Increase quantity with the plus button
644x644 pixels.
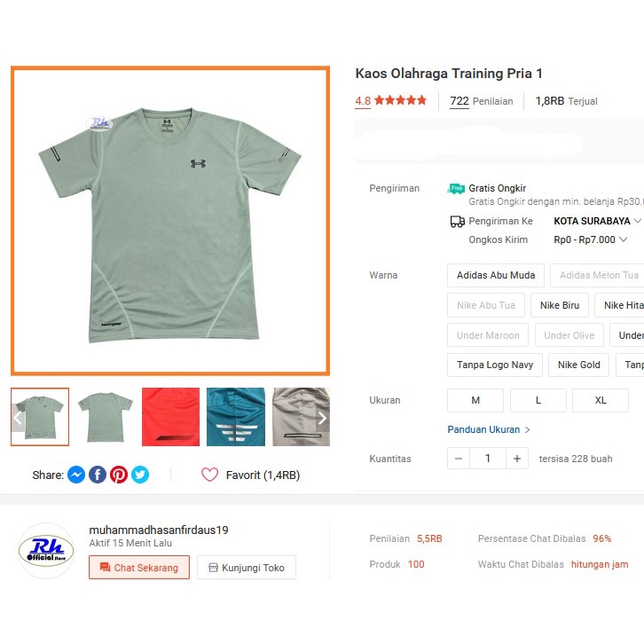[x=517, y=459]
